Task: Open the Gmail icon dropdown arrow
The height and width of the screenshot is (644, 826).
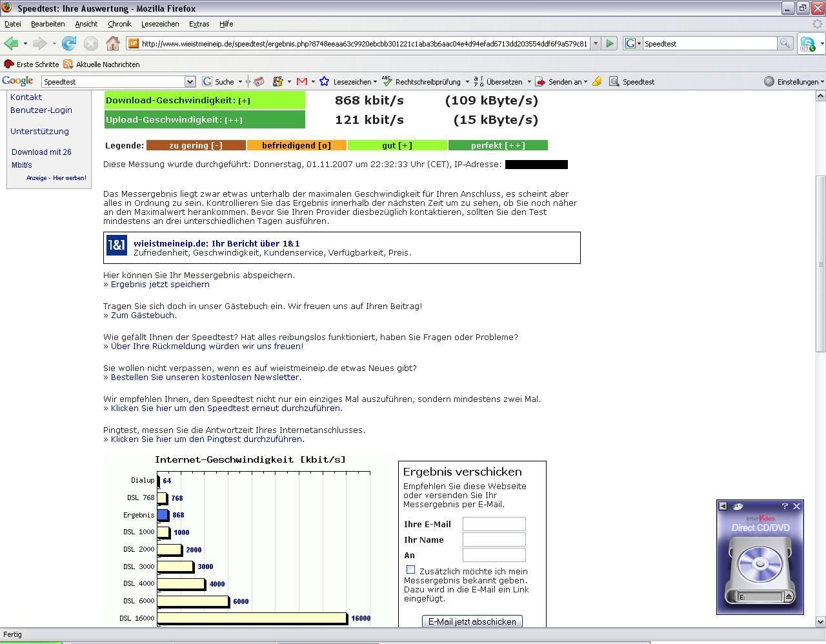Action: pyautogui.click(x=313, y=82)
